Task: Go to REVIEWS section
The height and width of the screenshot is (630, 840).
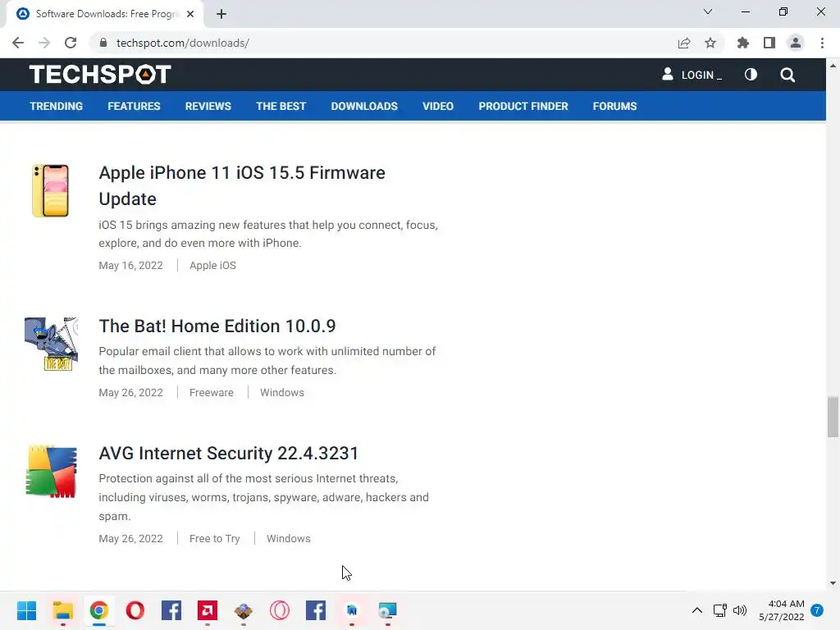Action: coord(208,106)
